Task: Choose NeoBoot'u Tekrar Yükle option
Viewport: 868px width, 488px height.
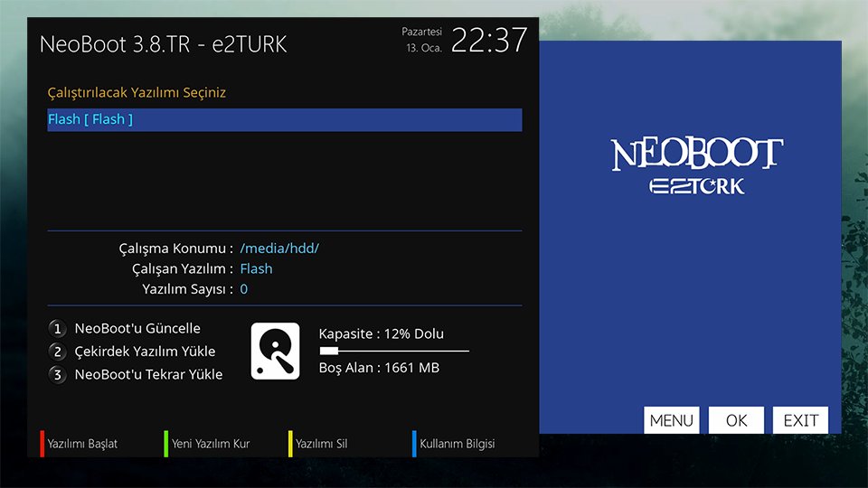Action: [148, 374]
